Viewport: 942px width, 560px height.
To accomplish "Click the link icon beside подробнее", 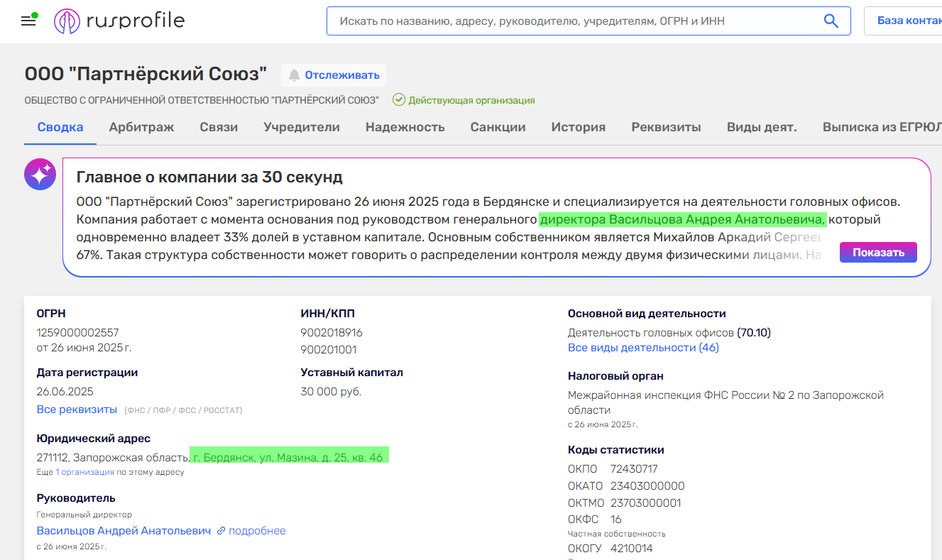I will click(x=221, y=530).
